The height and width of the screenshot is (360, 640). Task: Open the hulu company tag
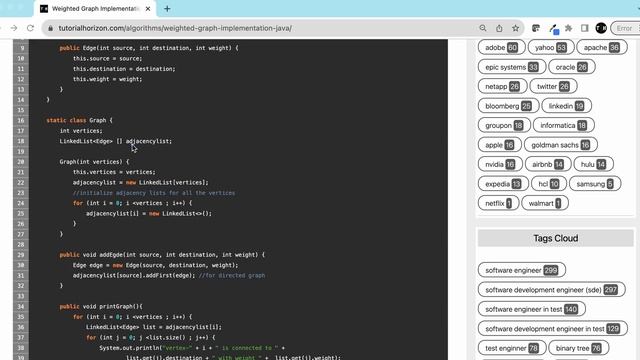[593, 164]
